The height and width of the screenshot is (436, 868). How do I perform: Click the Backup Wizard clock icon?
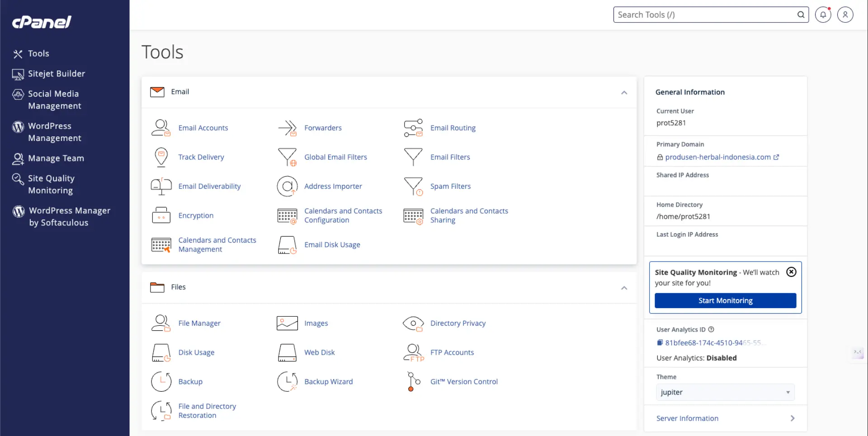tap(287, 382)
